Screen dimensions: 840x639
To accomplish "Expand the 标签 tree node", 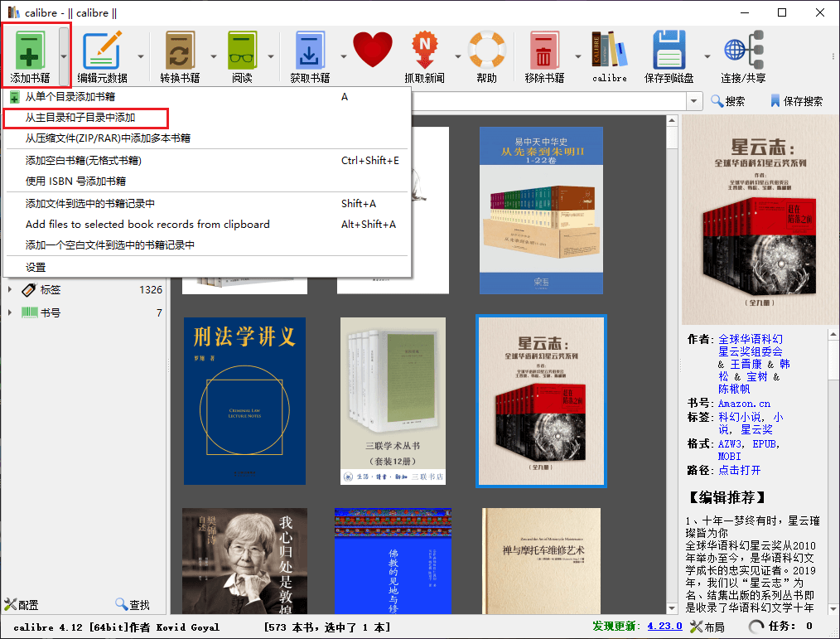I will (10, 289).
